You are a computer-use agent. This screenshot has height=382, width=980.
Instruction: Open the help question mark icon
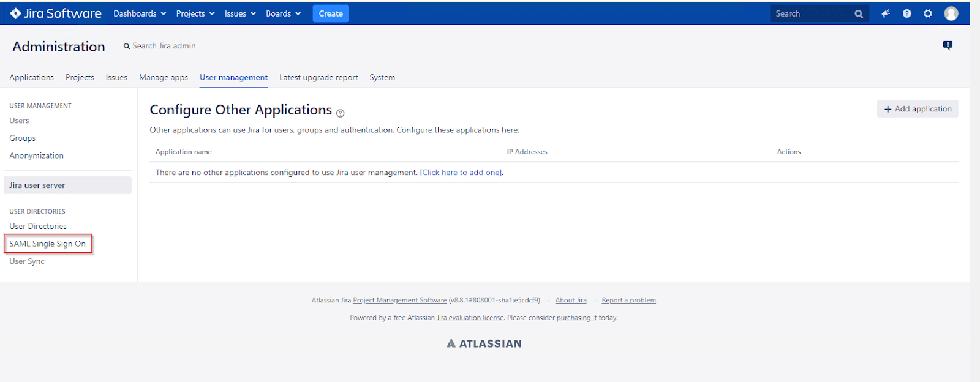pos(907,13)
